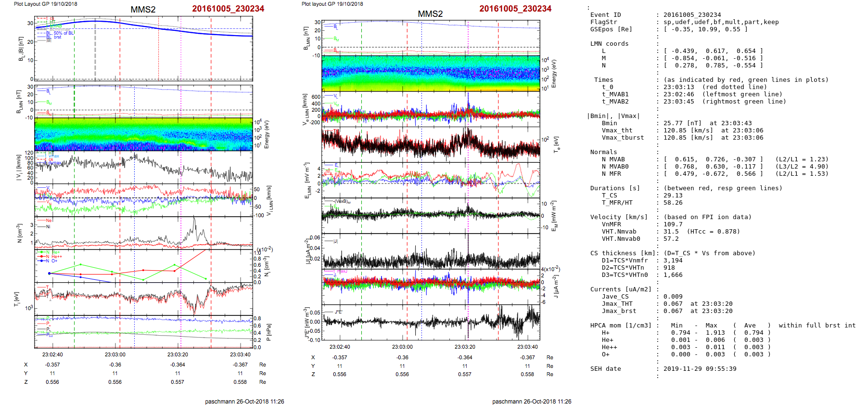Screen dimensions: 868x405
Task: Click the red 20161005_230234 label above the right plot
Action: [515, 9]
